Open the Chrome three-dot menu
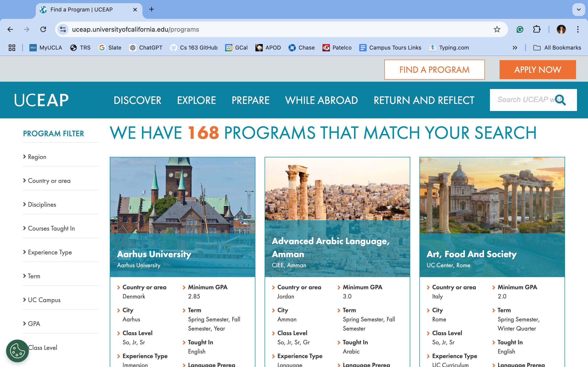The width and height of the screenshot is (588, 367). click(578, 29)
